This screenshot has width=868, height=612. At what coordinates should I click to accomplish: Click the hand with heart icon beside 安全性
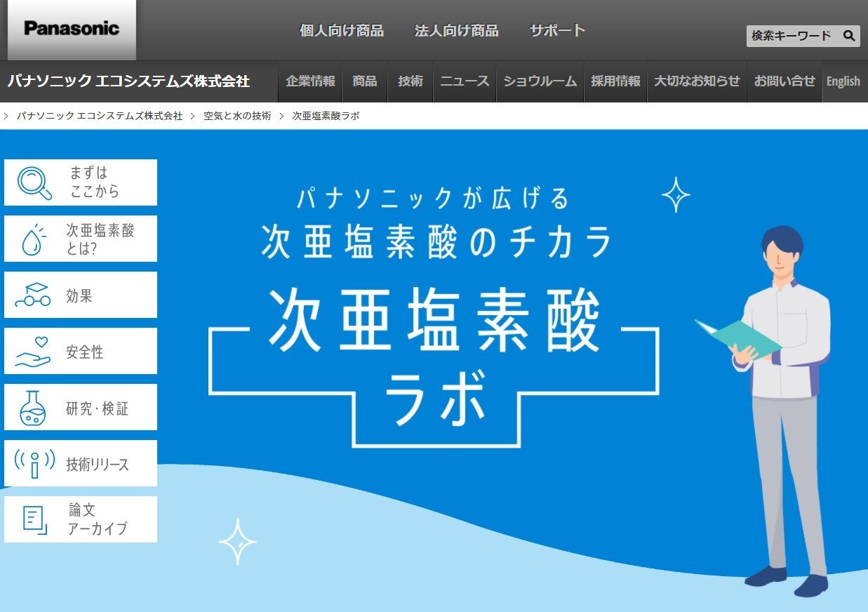33,352
